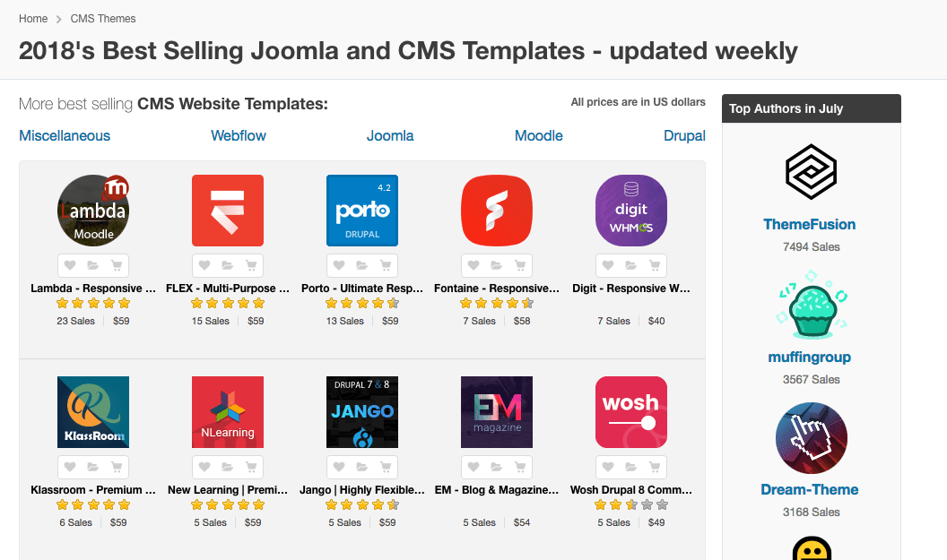Click the Wosh theme thumbnail

coord(631,412)
